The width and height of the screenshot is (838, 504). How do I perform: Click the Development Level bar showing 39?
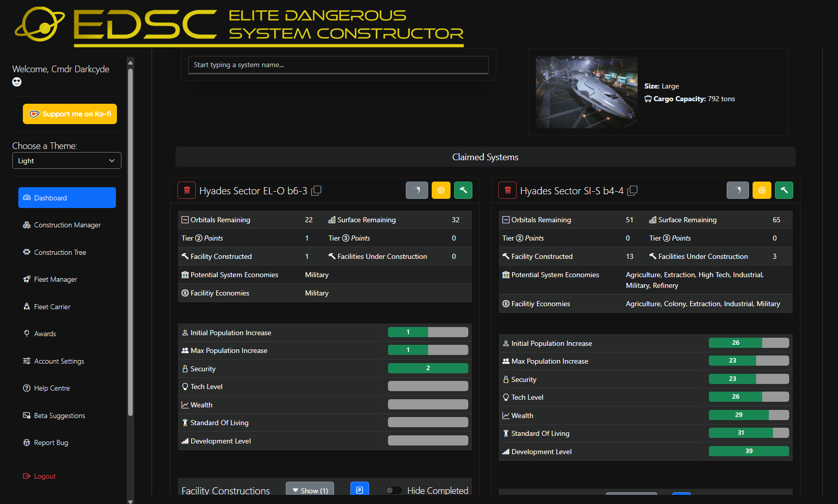coord(749,451)
